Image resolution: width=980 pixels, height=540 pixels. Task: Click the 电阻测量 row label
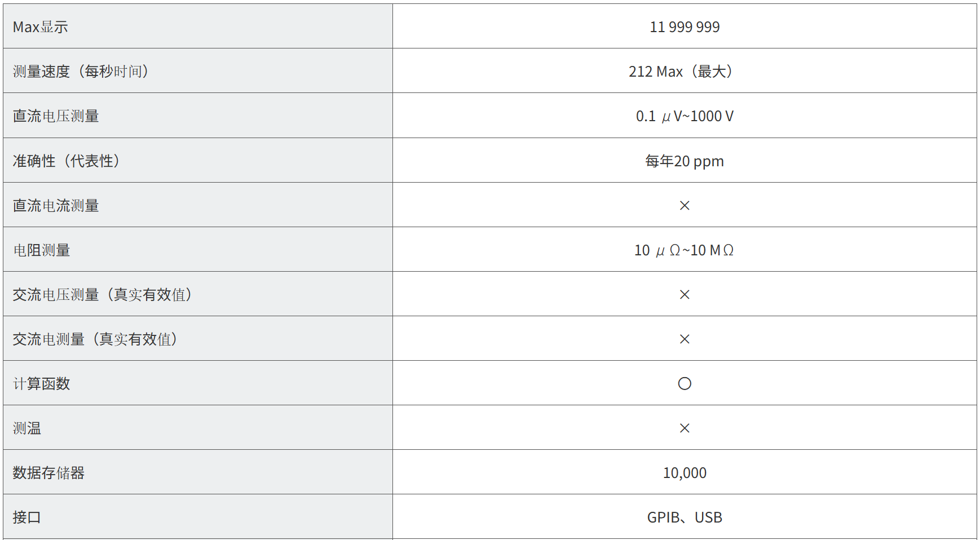(x=42, y=250)
